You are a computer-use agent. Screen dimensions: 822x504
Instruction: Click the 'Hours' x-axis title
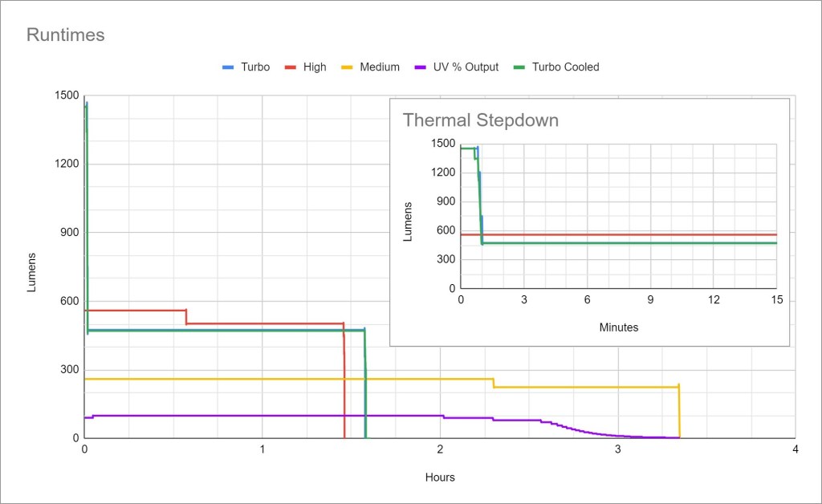tap(440, 478)
